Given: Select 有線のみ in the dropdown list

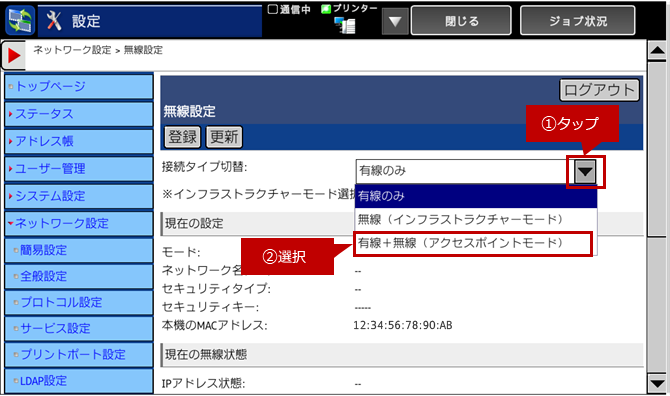Looking at the screenshot, I should tap(476, 196).
